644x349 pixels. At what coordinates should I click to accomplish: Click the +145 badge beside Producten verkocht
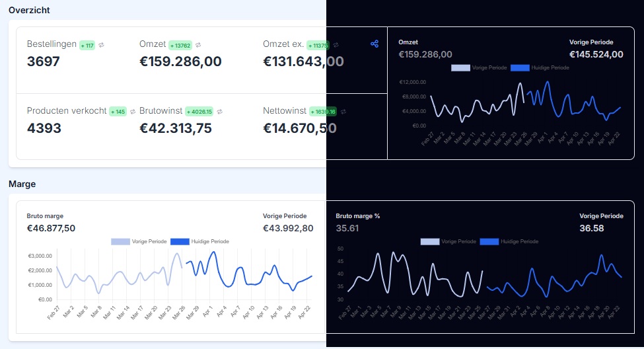[118, 111]
